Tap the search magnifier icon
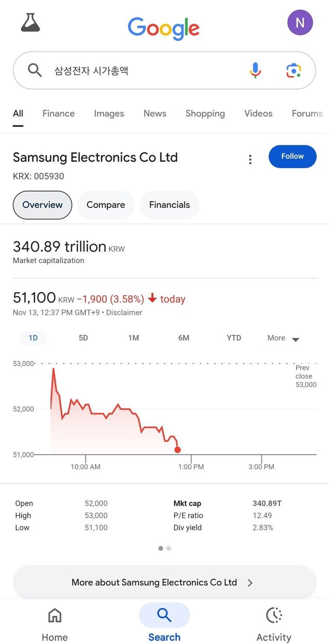This screenshot has width=329, height=644. pyautogui.click(x=34, y=70)
